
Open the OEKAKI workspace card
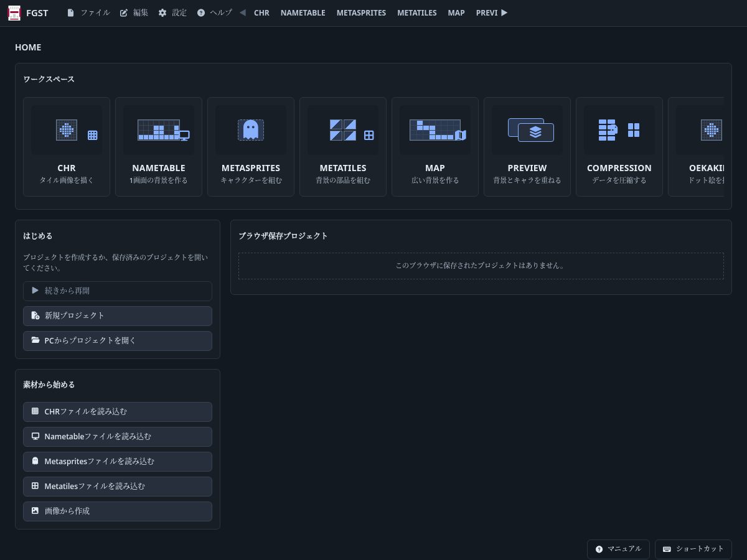(696, 147)
